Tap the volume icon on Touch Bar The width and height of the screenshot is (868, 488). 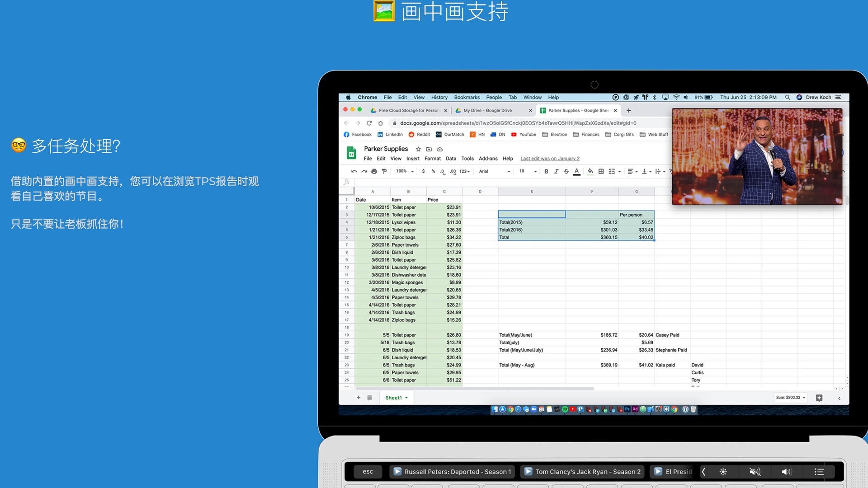click(787, 472)
